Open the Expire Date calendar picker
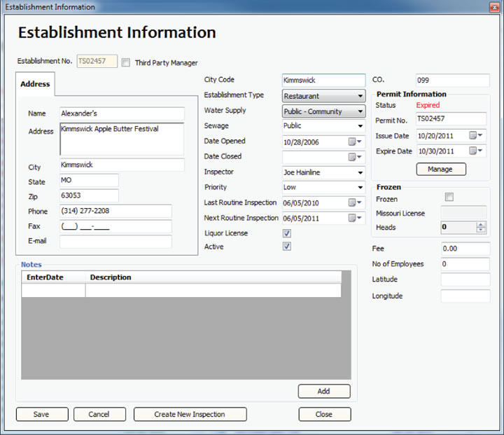Screen dimensions: 504x435 coord(476,151)
